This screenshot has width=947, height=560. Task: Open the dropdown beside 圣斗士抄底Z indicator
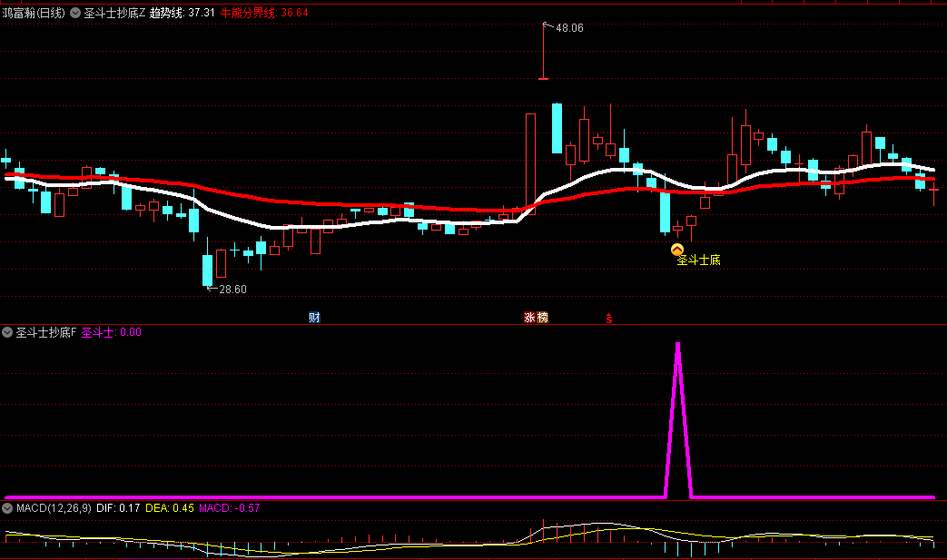[x=74, y=13]
